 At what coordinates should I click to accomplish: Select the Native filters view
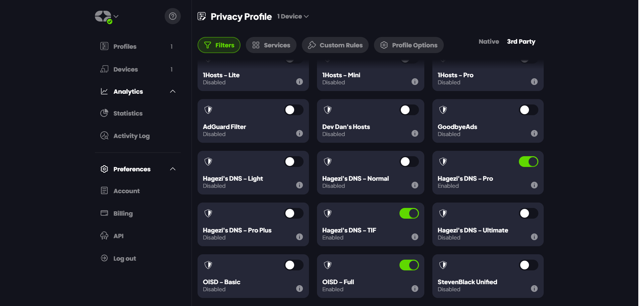[489, 42]
